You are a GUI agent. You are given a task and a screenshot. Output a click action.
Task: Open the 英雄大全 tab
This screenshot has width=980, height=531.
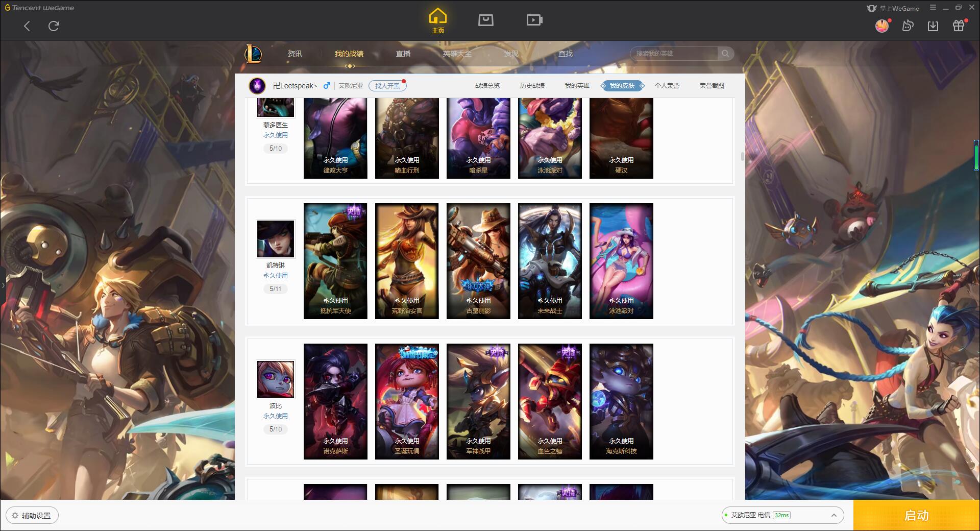[x=457, y=54]
